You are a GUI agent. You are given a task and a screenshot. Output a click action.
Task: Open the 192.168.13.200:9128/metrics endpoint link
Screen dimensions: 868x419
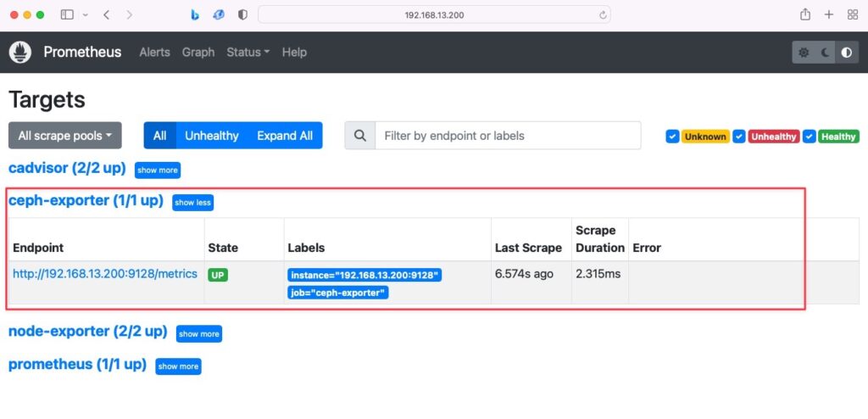[105, 274]
